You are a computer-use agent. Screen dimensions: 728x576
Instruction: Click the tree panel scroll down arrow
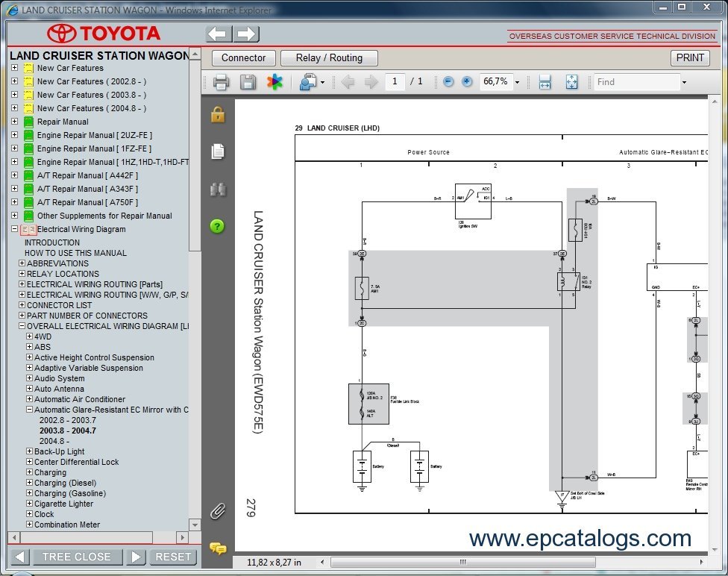[x=195, y=525]
